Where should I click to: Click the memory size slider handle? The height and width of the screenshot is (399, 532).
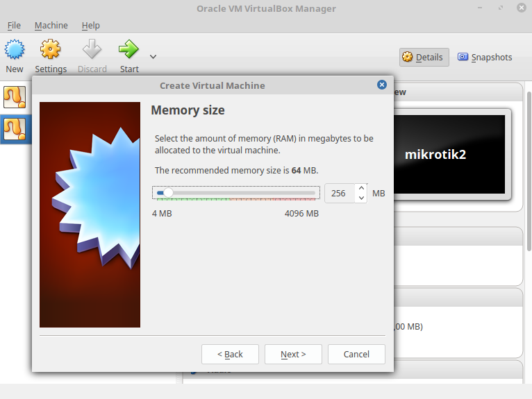pos(168,193)
